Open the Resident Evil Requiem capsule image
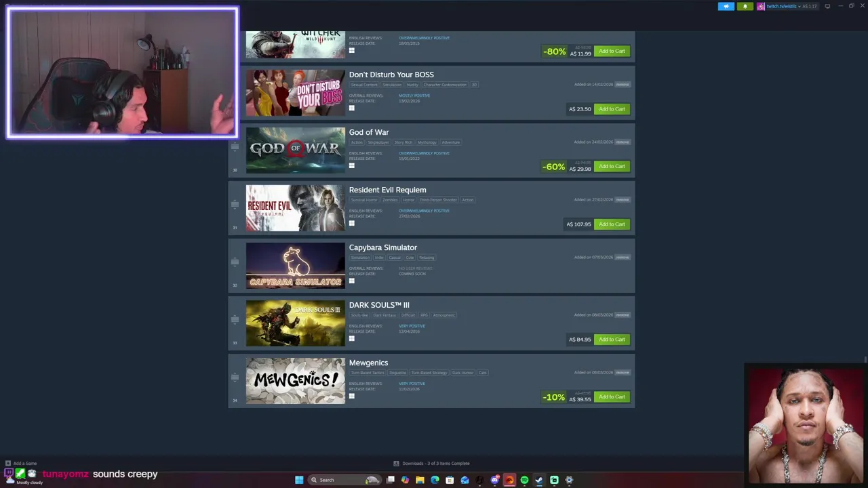Screen dimensions: 868x488 (295, 208)
